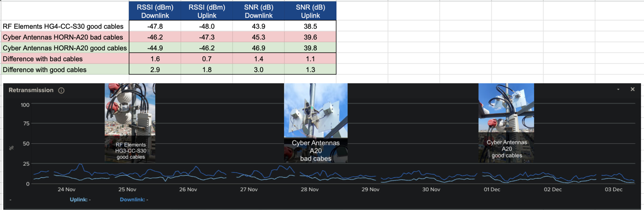
Task: Click the Retransmission chart title
Action: click(x=31, y=90)
